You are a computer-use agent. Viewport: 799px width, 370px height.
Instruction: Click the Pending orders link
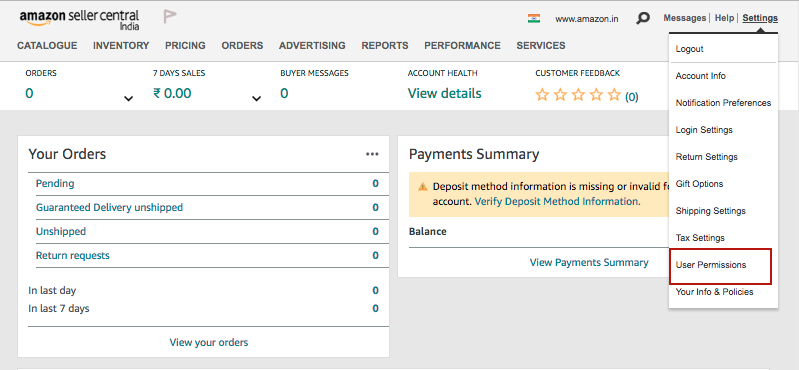pyautogui.click(x=55, y=183)
